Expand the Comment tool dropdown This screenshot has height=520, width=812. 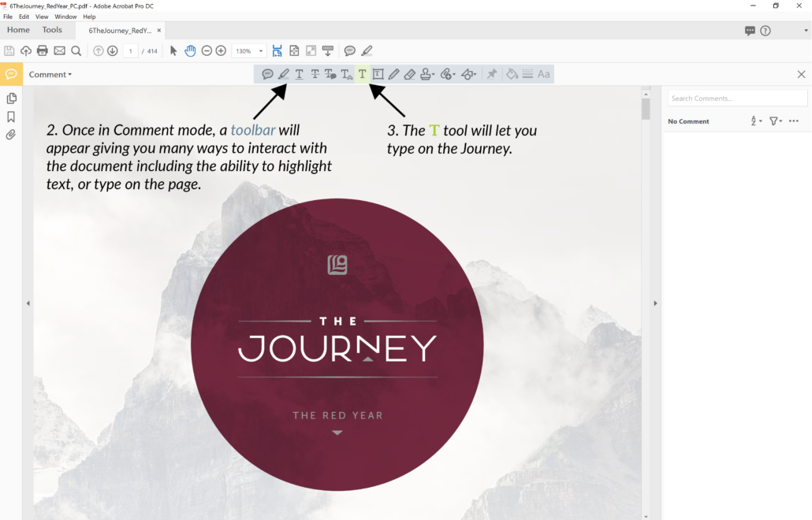pyautogui.click(x=50, y=75)
